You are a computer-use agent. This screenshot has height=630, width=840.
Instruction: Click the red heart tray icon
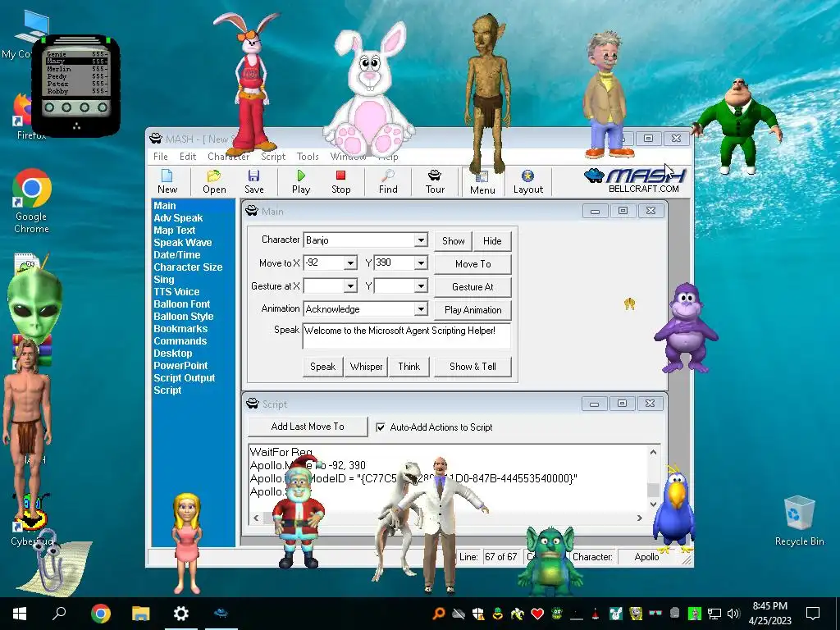coord(536,614)
